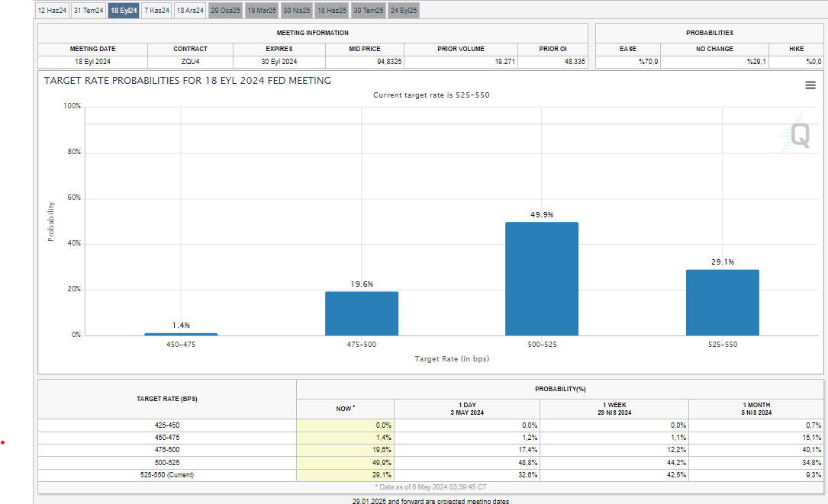
Task: Choose the 18 Haz25 meeting tab
Action: 332,11
